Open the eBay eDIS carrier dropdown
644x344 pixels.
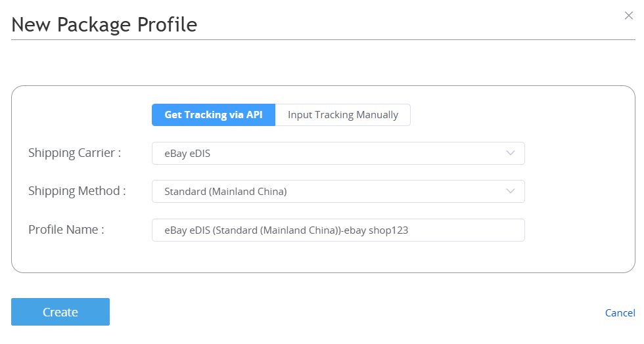point(338,153)
